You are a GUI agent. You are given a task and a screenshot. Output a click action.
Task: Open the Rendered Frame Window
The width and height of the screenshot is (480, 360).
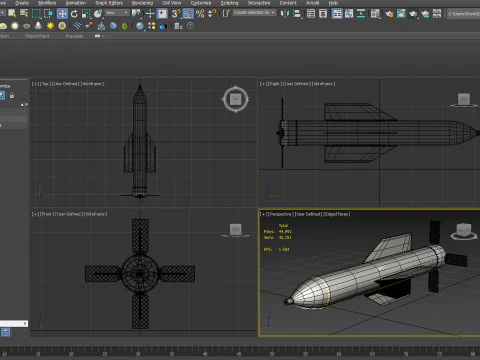(401, 14)
